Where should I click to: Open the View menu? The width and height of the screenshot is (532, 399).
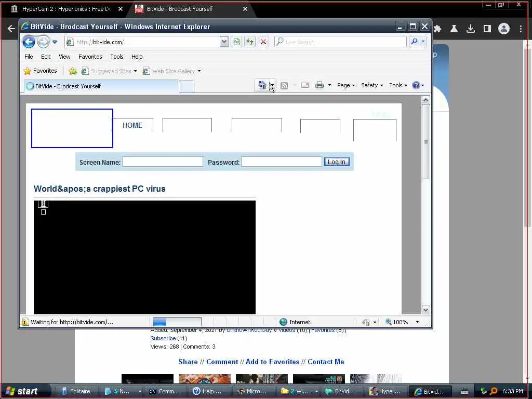click(64, 57)
